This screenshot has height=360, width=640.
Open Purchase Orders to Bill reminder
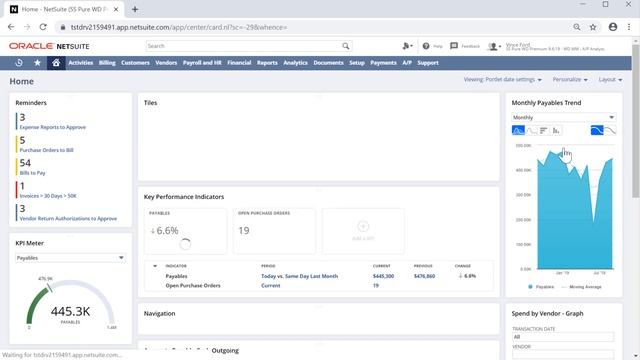coord(47,150)
